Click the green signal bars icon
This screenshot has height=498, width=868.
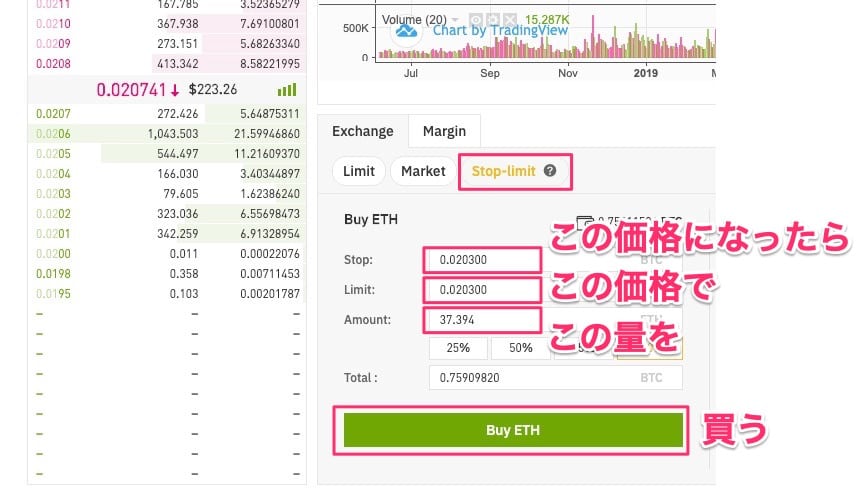pyautogui.click(x=287, y=90)
